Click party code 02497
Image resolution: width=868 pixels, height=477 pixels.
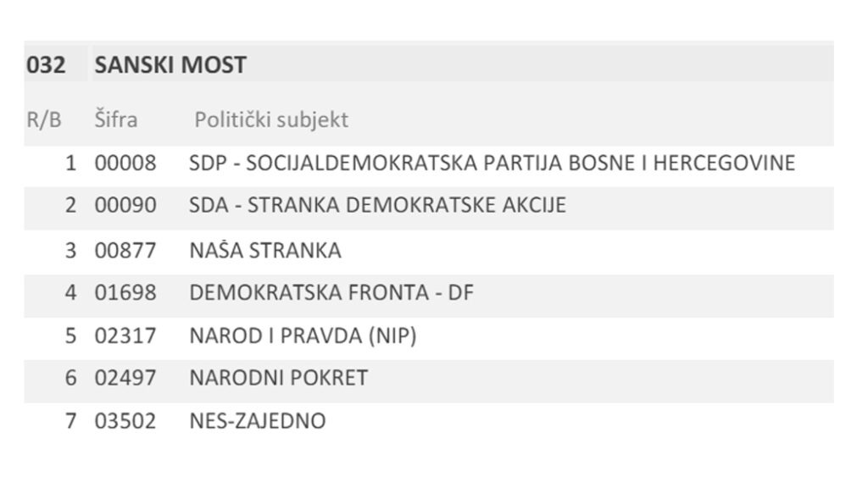[x=125, y=378]
